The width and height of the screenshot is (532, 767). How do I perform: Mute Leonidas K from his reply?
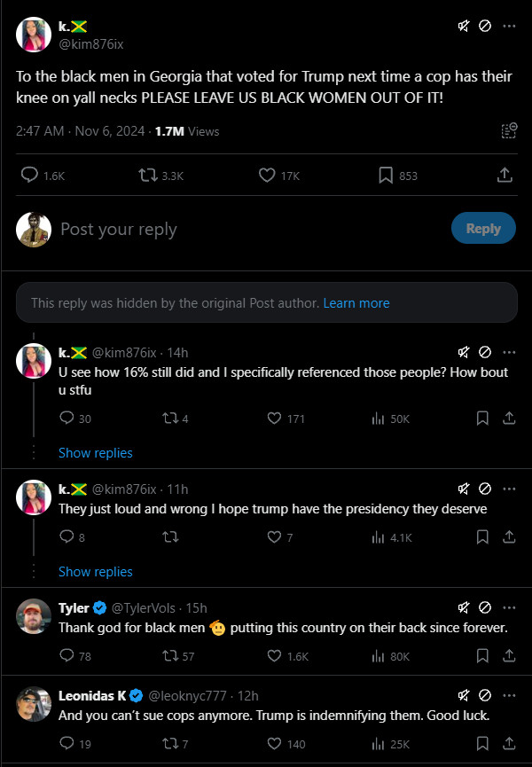tap(463, 695)
